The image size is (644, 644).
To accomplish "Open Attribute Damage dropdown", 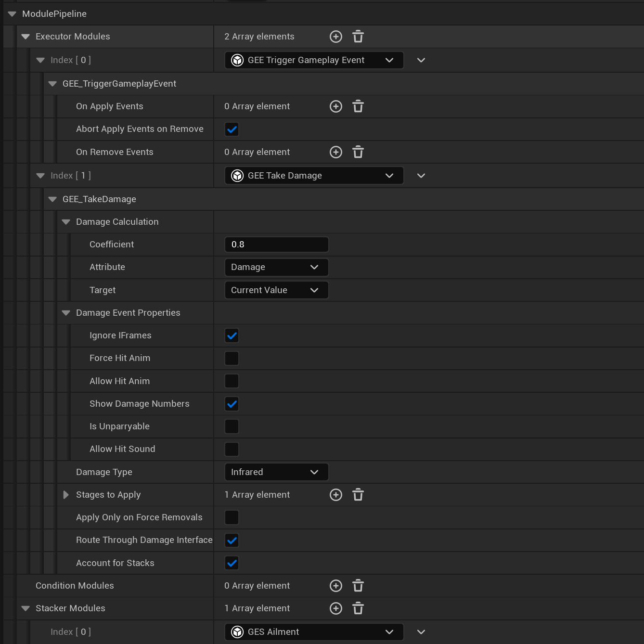I will (x=276, y=267).
